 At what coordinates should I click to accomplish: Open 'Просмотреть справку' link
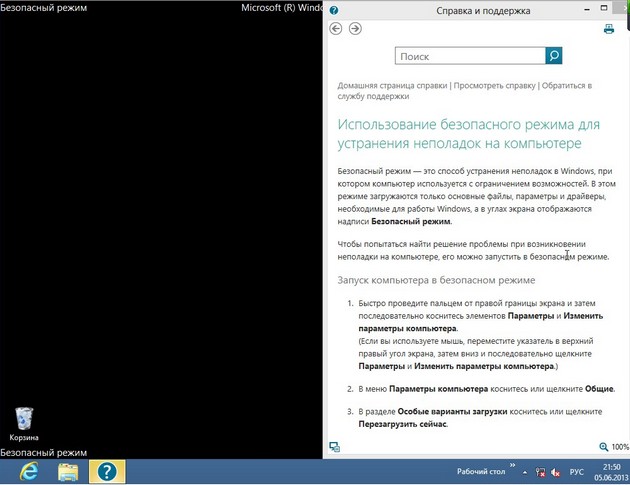coord(494,86)
